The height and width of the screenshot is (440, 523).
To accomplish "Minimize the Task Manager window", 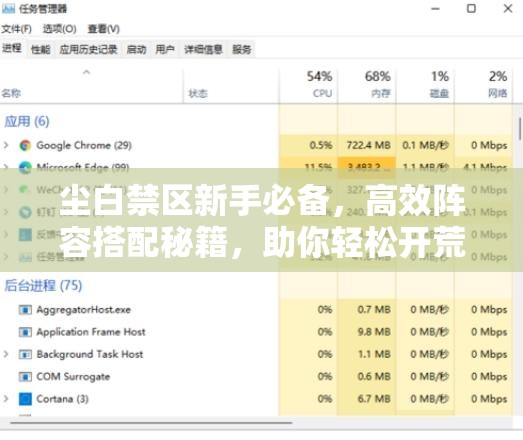I will (x=435, y=9).
